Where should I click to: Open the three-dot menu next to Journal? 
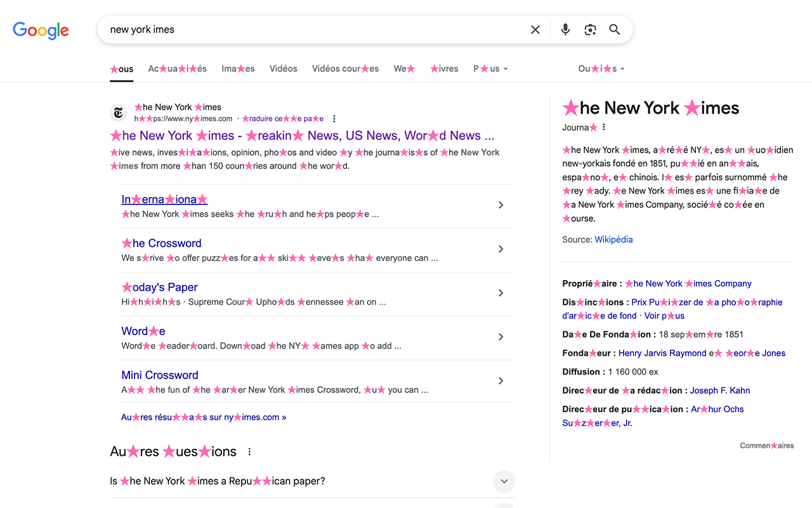point(604,127)
